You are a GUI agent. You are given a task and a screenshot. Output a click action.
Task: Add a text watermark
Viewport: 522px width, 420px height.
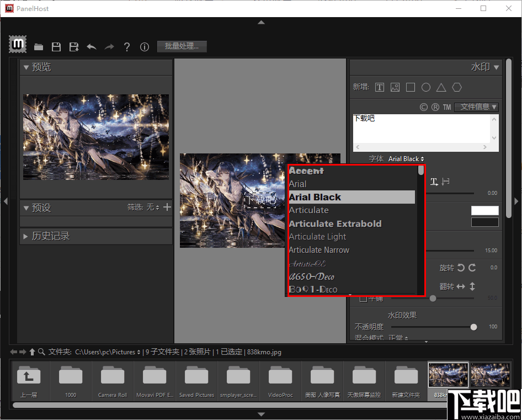coord(380,87)
